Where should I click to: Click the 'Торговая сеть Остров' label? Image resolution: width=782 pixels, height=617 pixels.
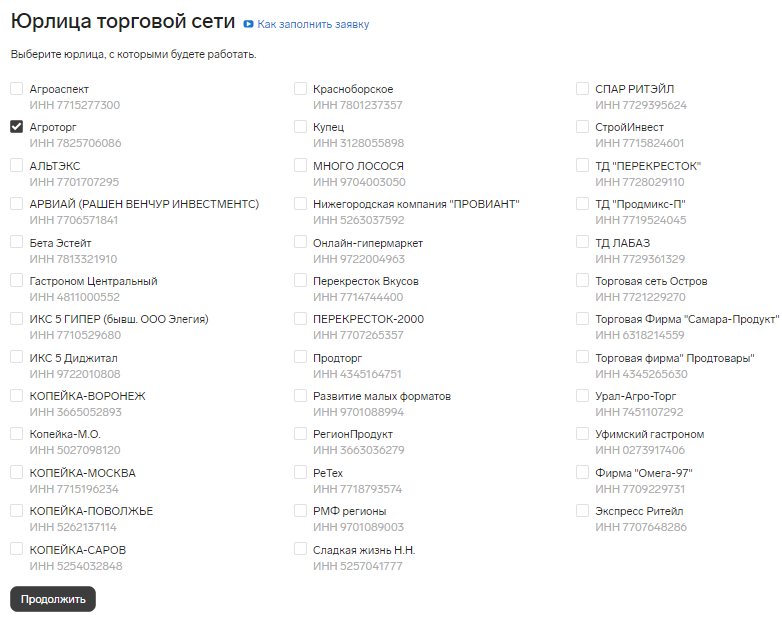pos(651,281)
